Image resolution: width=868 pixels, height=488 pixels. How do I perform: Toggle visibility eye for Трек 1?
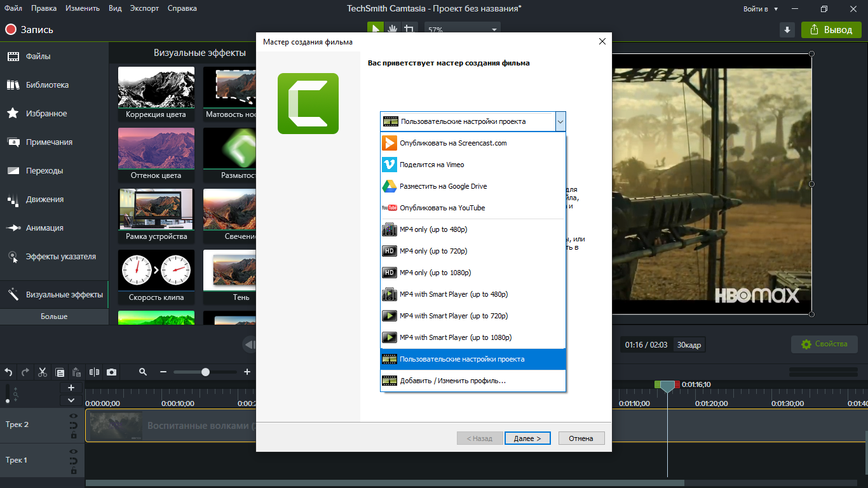[x=74, y=452]
